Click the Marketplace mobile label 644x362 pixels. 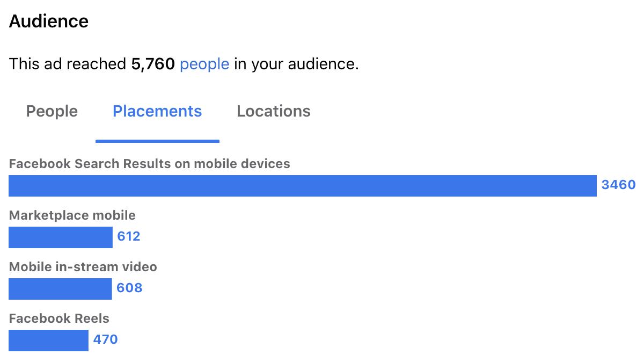72,215
